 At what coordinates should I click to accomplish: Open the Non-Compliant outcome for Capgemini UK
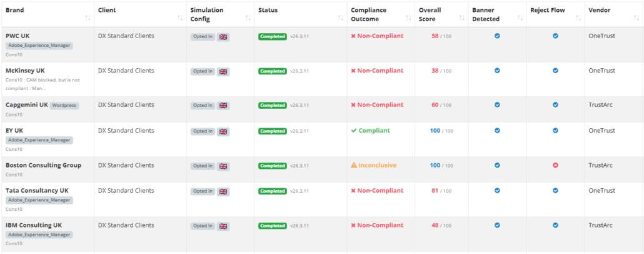[377, 105]
